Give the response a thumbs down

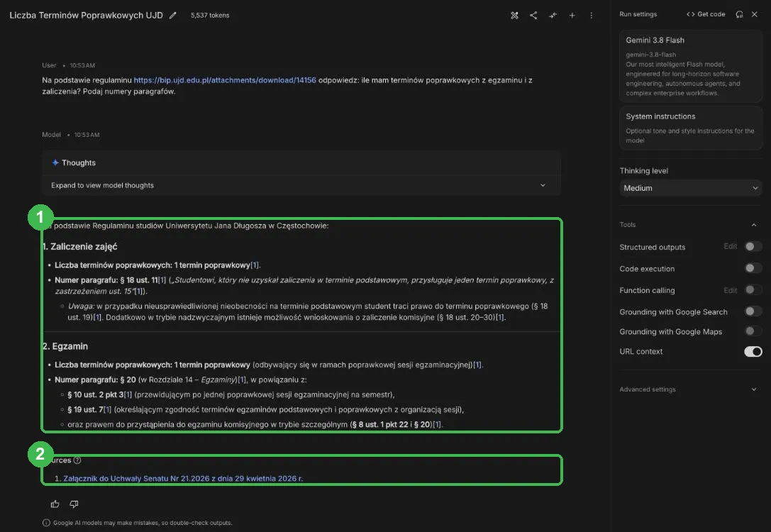74,504
